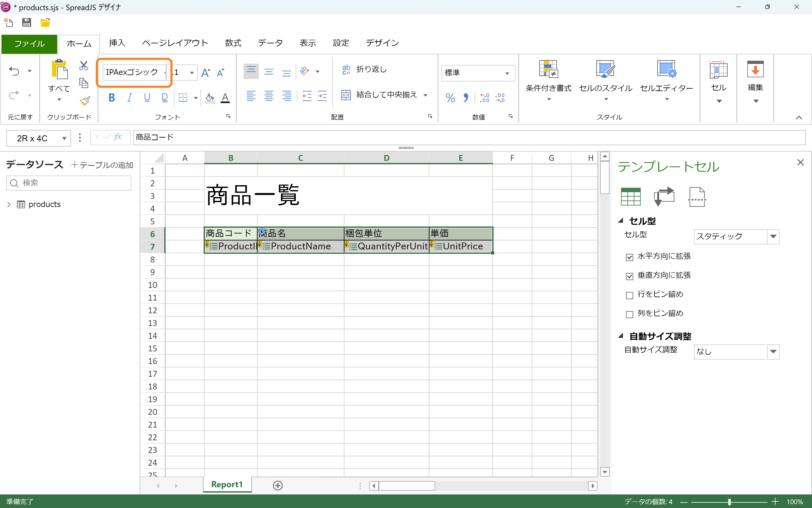812x508 pixels.
Task: Click the Borders icon
Action: coord(183,98)
